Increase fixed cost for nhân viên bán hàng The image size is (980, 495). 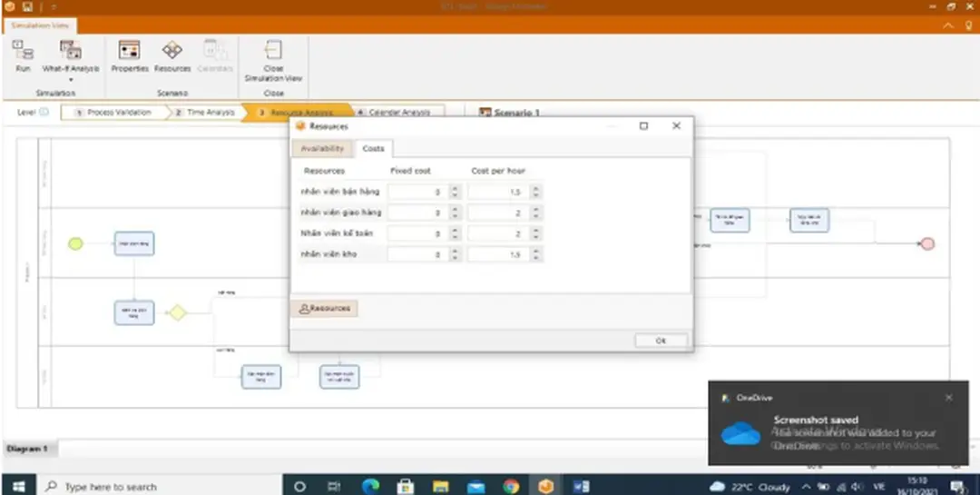456,188
